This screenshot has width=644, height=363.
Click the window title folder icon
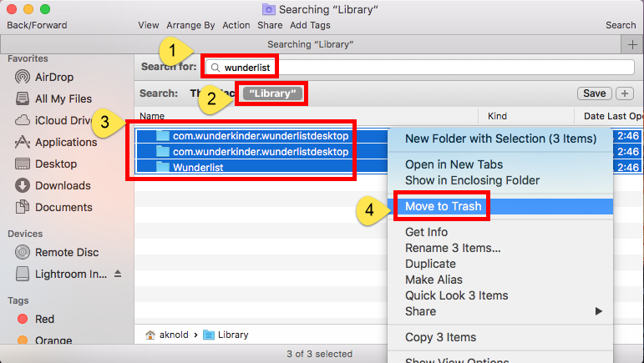point(269,9)
